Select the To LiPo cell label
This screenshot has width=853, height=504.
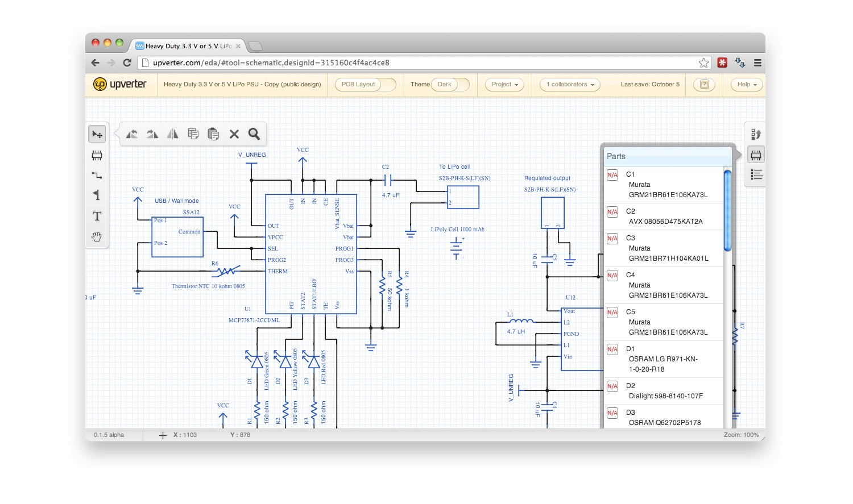[454, 167]
